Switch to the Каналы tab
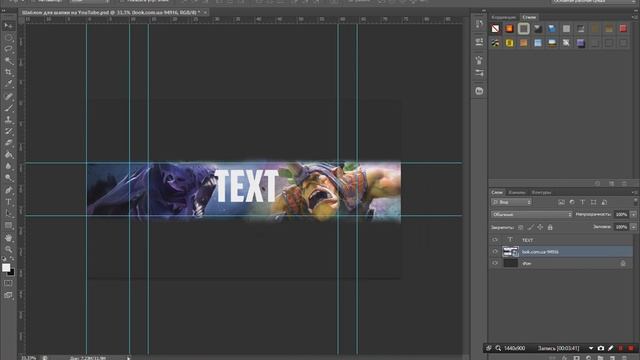The width and height of the screenshot is (640, 360). 517,192
